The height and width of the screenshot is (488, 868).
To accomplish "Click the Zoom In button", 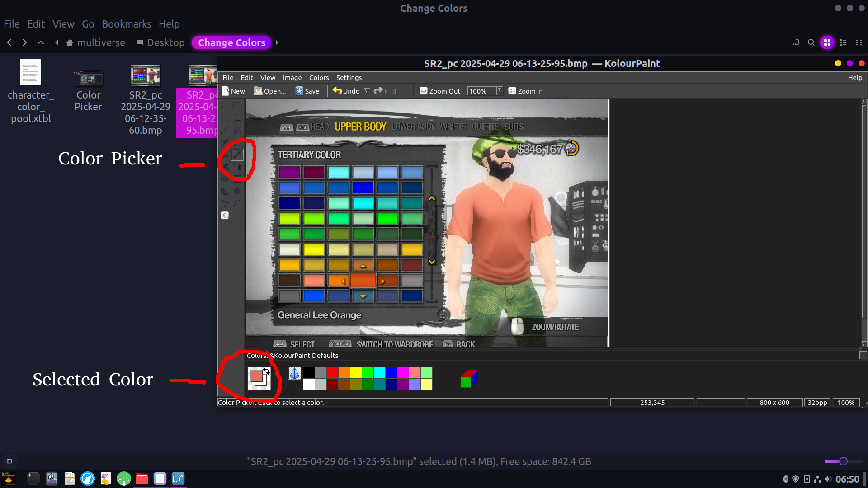I will [x=525, y=91].
